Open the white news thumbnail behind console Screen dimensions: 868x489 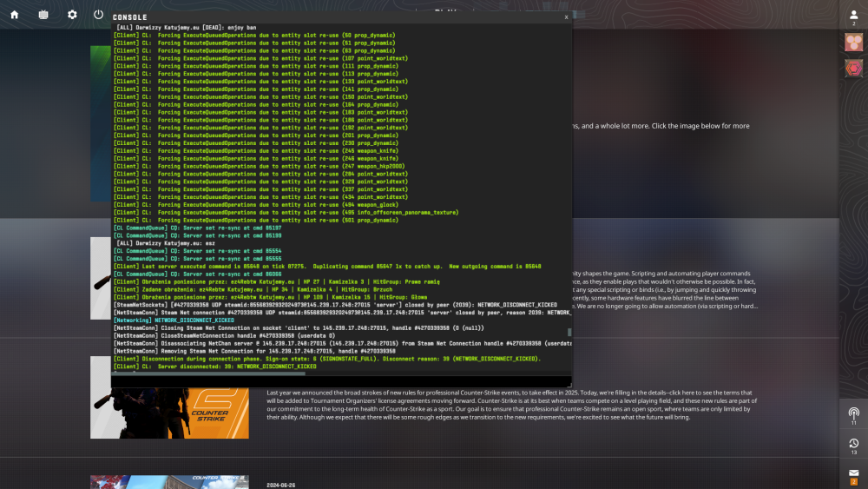[101, 278]
